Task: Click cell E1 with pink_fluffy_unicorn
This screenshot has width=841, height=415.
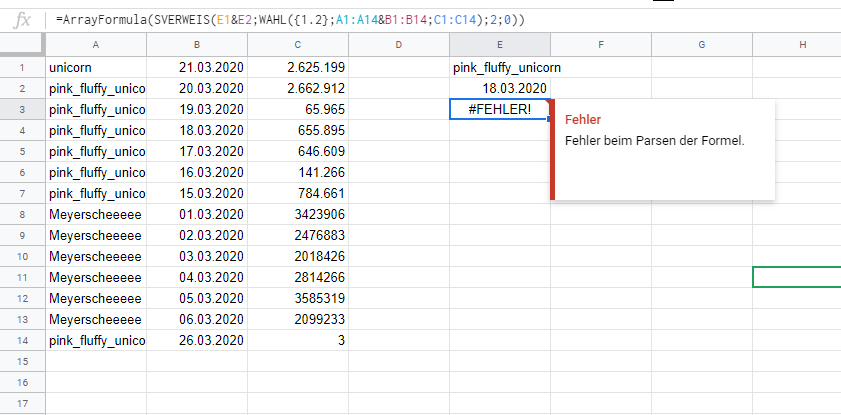Action: (499, 68)
